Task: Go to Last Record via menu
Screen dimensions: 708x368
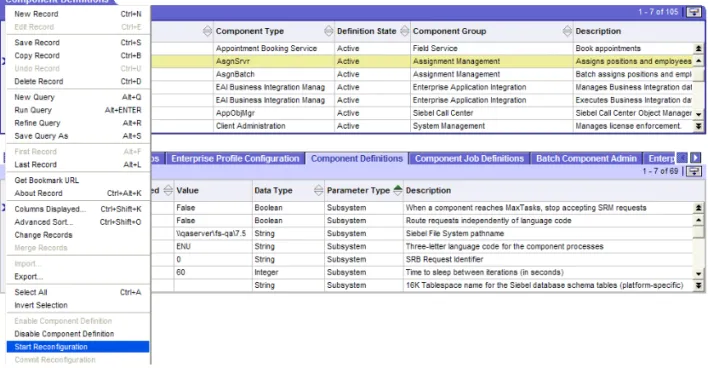Action: coord(78,165)
